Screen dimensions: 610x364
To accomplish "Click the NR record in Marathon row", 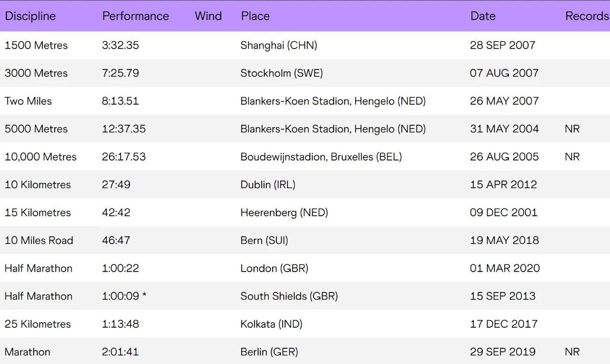I will (572, 352).
